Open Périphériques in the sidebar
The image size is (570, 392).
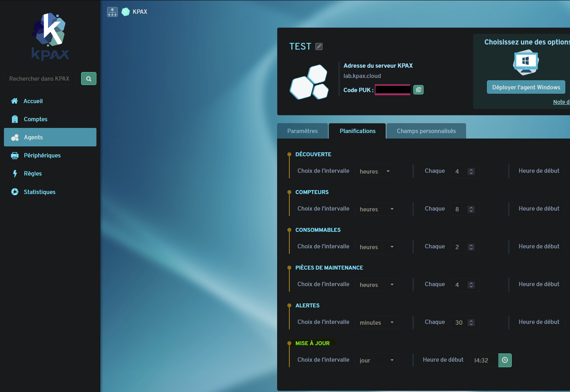click(x=50, y=155)
